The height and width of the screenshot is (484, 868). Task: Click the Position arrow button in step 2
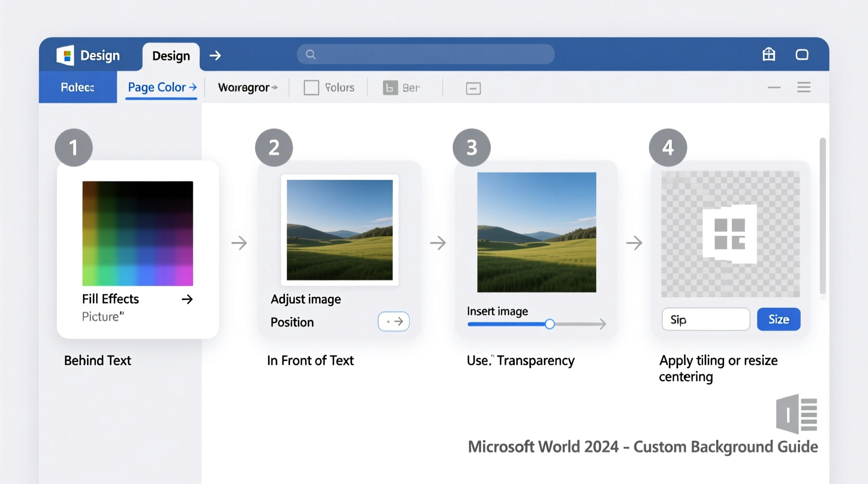[394, 322]
